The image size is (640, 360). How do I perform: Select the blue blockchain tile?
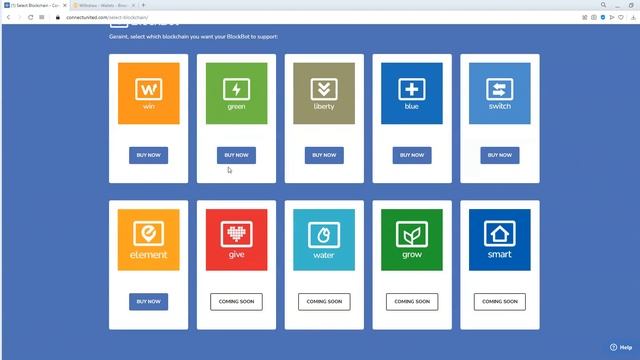point(412,93)
